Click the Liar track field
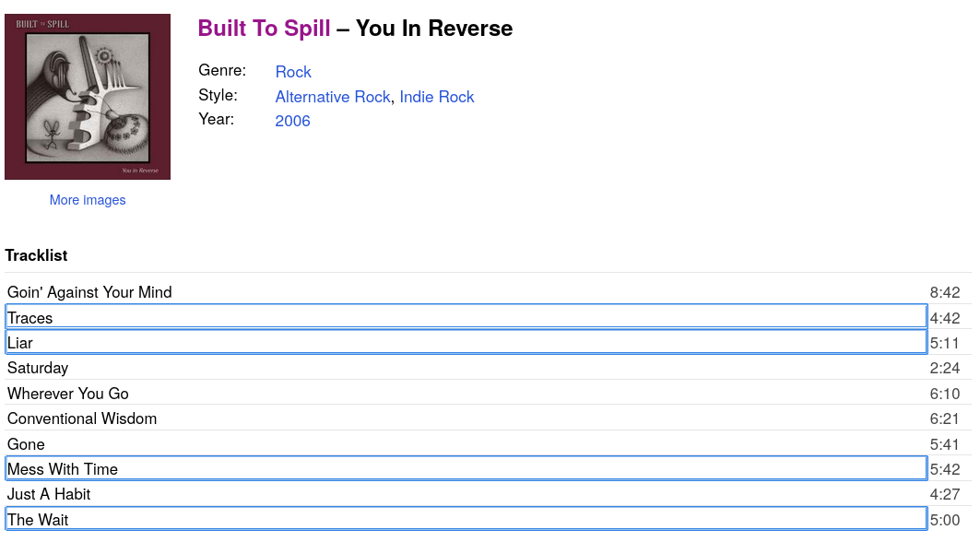This screenshot has width=980, height=542. click(x=466, y=343)
